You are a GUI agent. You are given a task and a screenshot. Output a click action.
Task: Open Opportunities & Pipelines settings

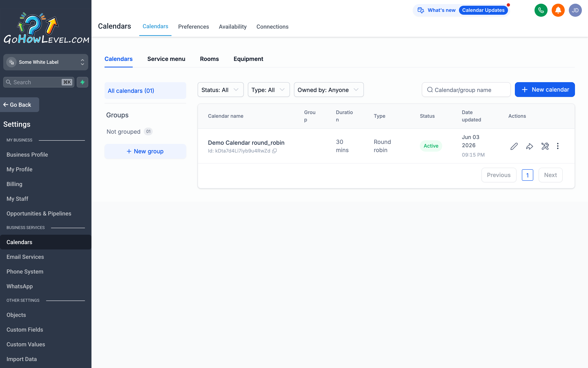39,213
